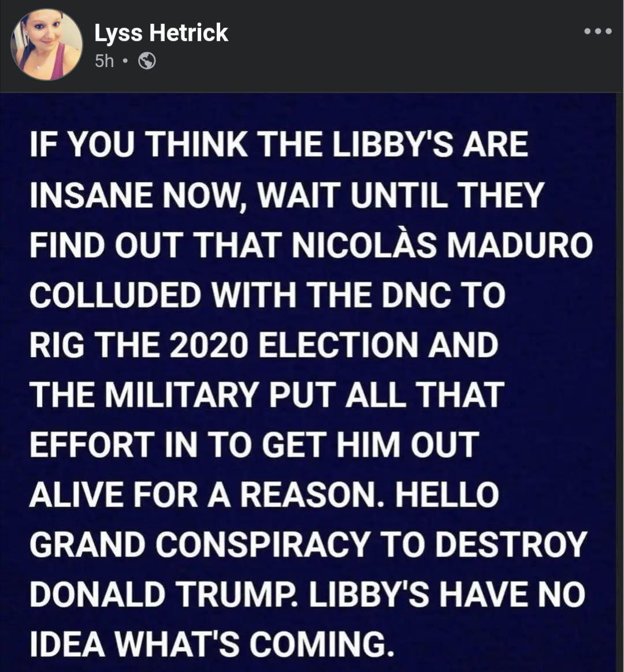Click the phrase GRAND CONSPIRACY in the image

[x=200, y=544]
